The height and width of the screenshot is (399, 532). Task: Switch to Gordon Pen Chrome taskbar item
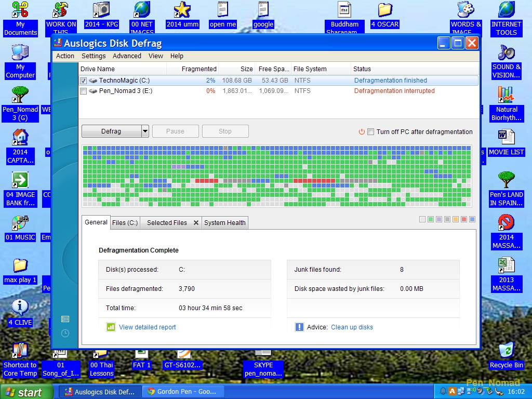pyautogui.click(x=183, y=392)
